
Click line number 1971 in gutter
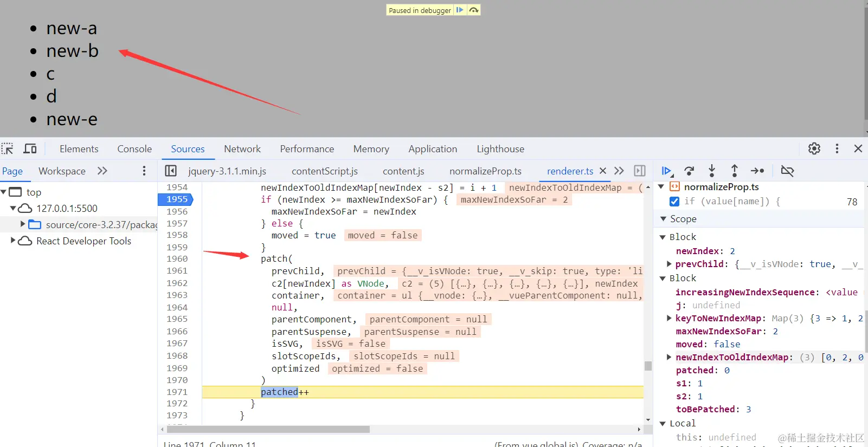[177, 392]
